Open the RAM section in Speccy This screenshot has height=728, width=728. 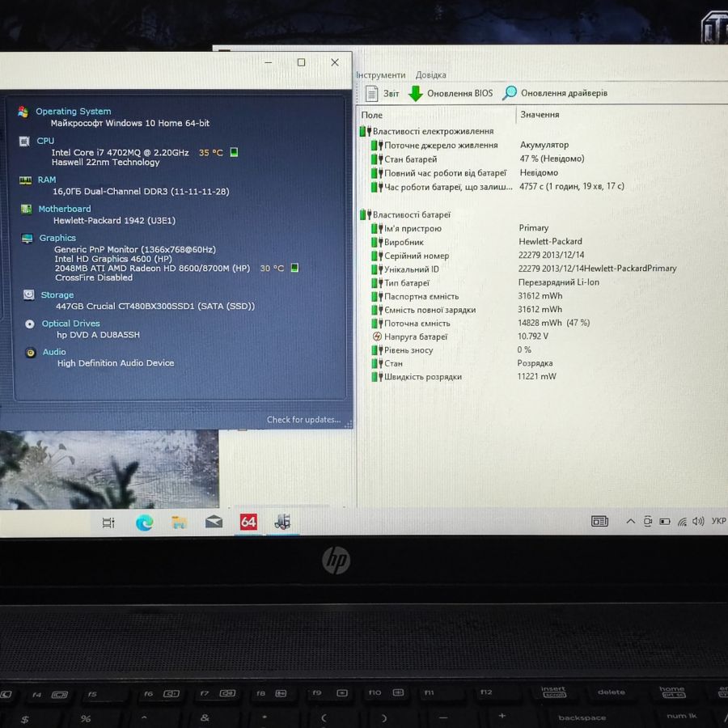coord(47,180)
